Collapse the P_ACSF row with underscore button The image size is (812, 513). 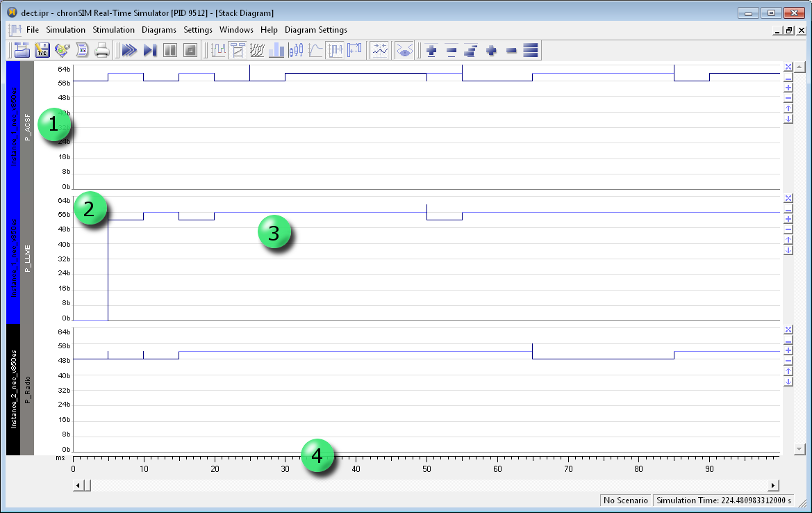coord(788,78)
